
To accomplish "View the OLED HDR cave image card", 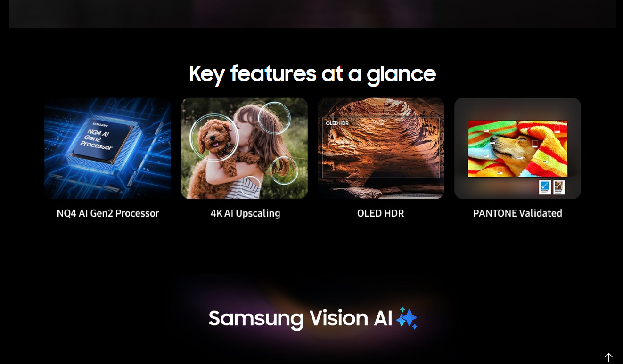I will pyautogui.click(x=381, y=148).
